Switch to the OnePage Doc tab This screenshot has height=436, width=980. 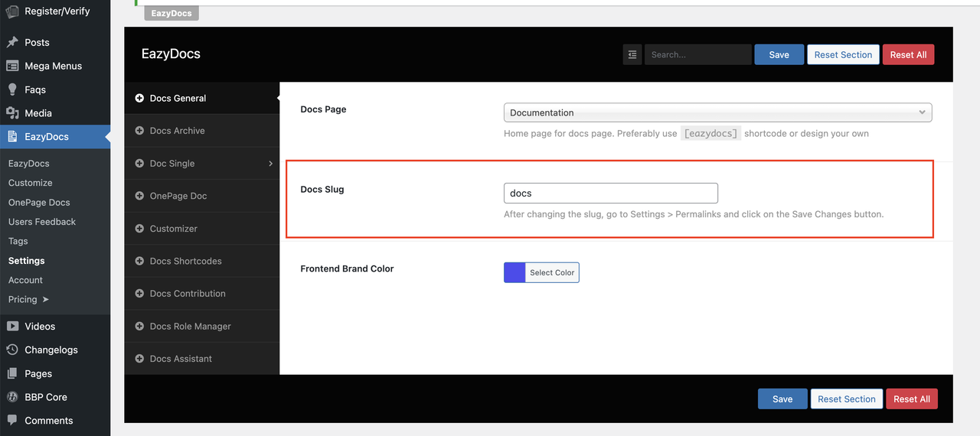tap(202, 196)
